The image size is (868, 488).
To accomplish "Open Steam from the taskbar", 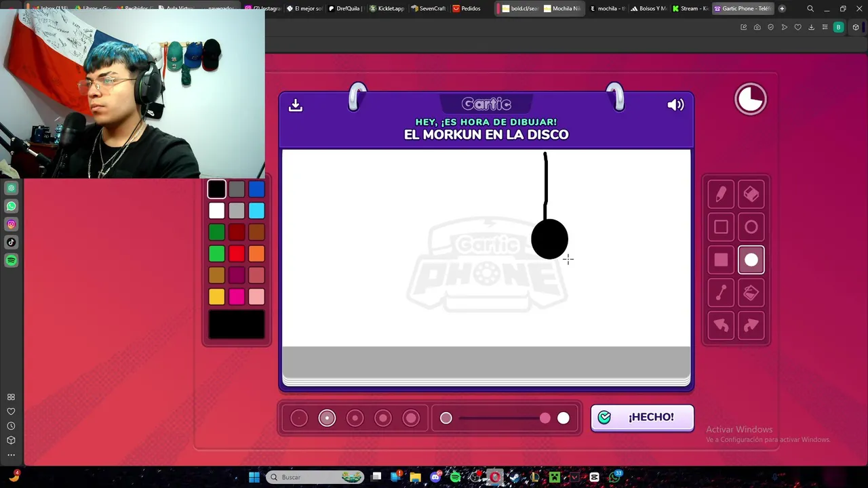I will pos(515,477).
